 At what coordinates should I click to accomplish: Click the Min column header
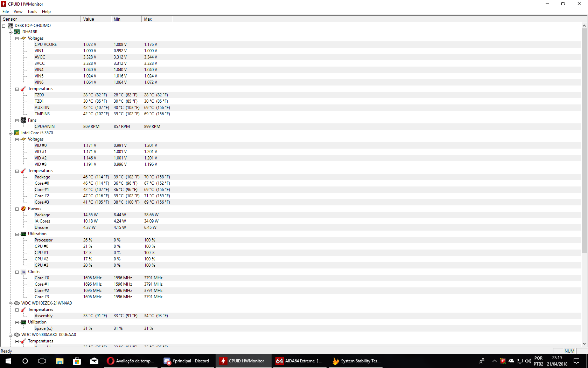tap(126, 19)
